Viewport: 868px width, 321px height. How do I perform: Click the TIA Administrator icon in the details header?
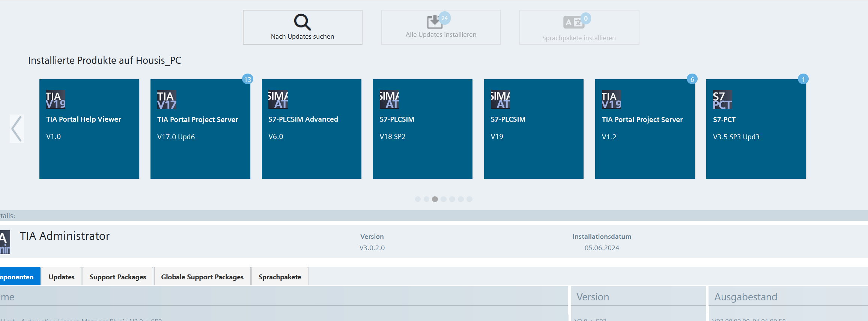(5, 243)
